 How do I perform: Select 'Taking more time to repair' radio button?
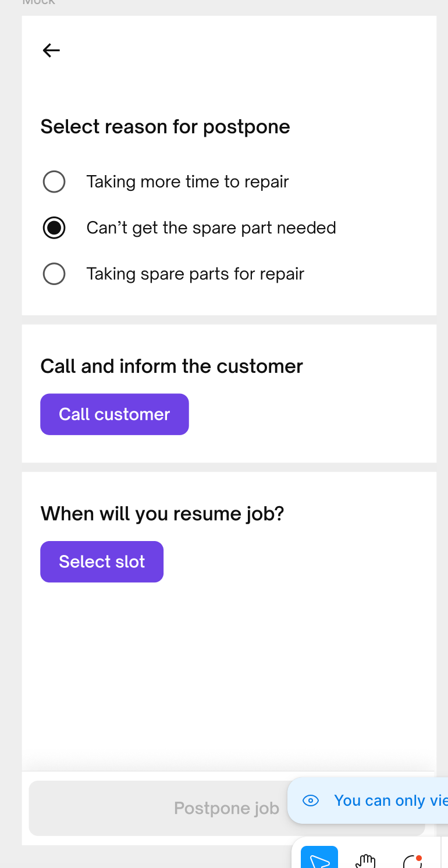[54, 182]
